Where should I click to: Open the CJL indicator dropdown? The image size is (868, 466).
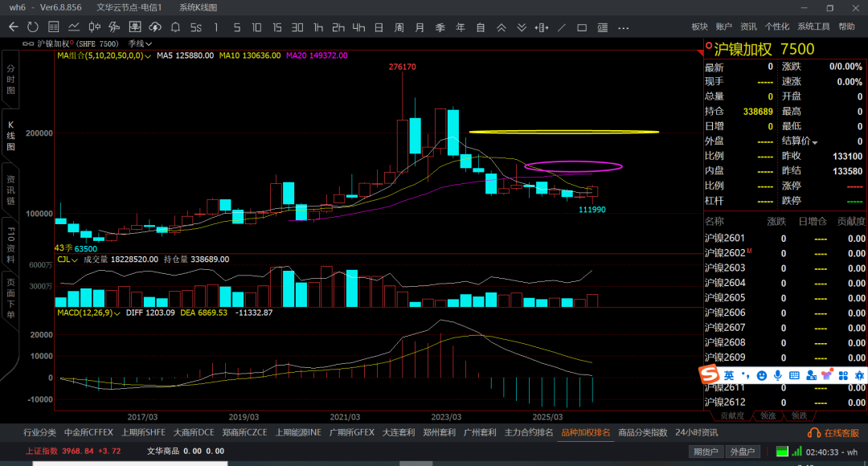(66, 260)
